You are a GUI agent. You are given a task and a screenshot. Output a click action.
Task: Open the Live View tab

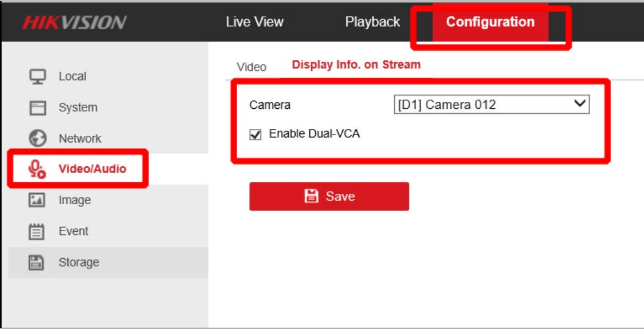click(254, 22)
